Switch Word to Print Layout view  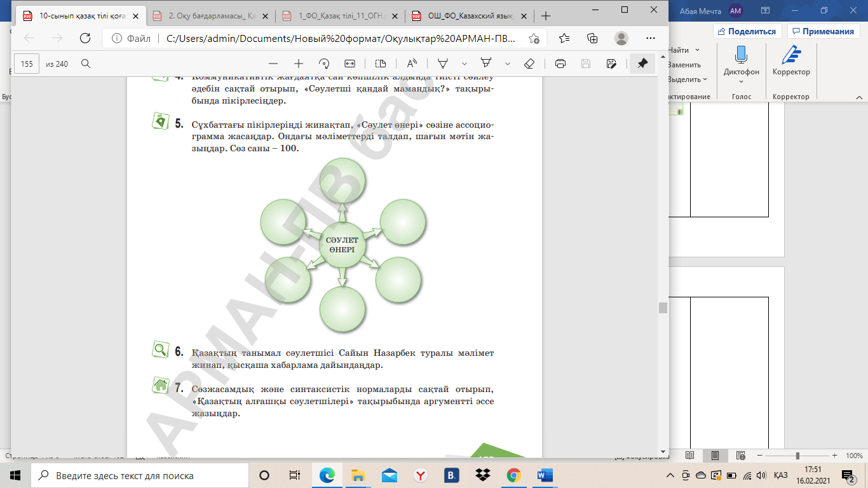[x=715, y=456]
